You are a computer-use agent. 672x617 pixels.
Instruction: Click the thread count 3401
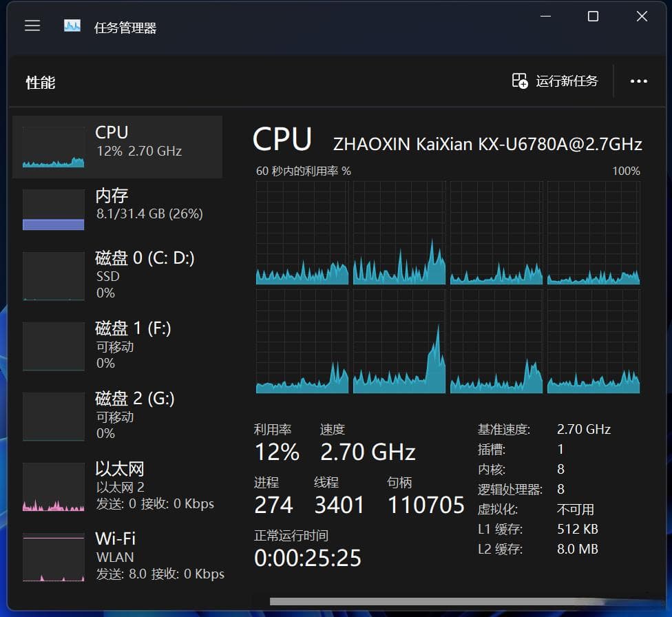coord(339,505)
